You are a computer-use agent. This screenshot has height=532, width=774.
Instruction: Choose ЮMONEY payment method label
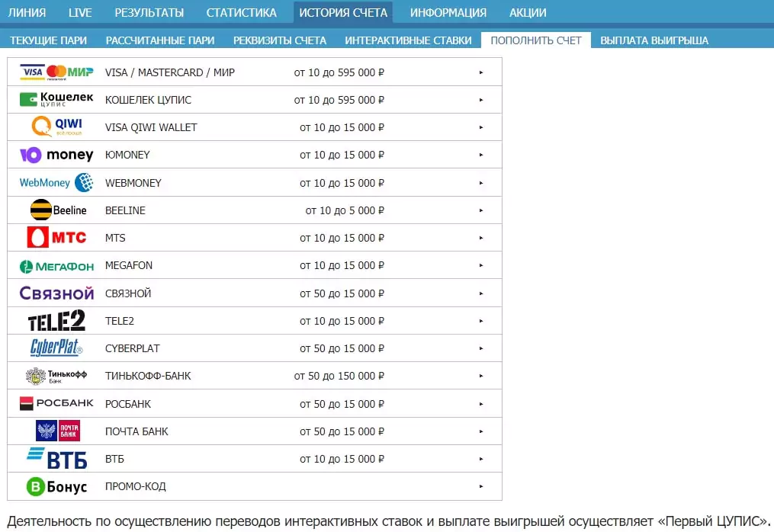pyautogui.click(x=127, y=155)
